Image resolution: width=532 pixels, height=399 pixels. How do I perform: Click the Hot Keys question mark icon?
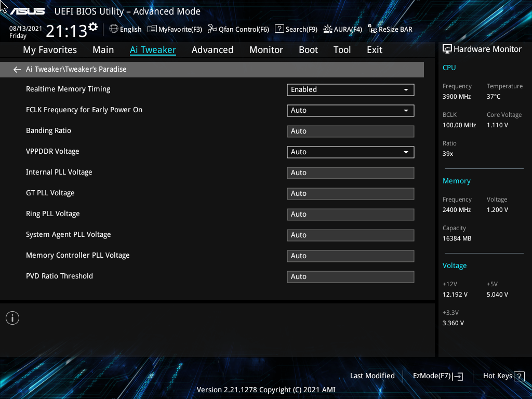tap(519, 376)
